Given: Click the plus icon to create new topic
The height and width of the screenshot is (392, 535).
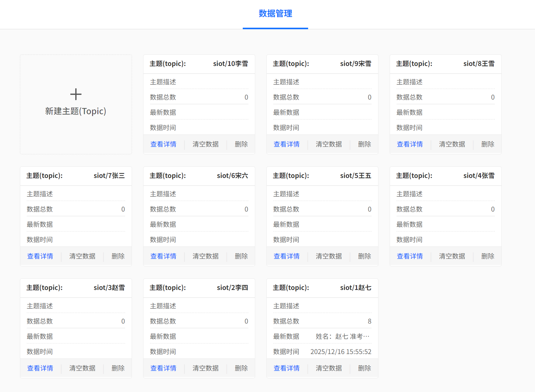Looking at the screenshot, I should (x=76, y=94).
